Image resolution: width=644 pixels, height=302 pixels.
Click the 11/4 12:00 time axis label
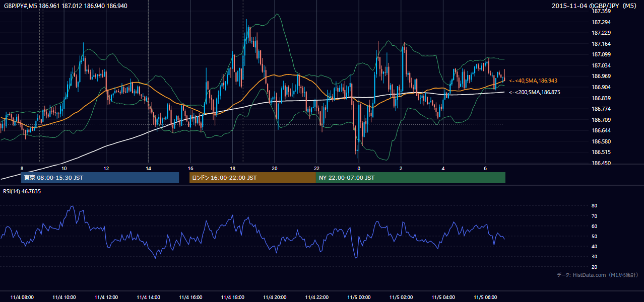tap(106, 297)
